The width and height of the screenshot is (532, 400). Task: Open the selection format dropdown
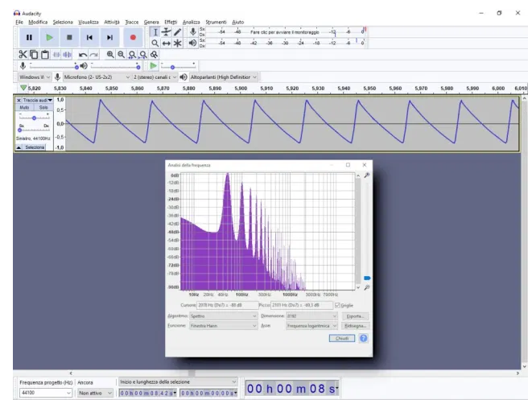pos(178,382)
